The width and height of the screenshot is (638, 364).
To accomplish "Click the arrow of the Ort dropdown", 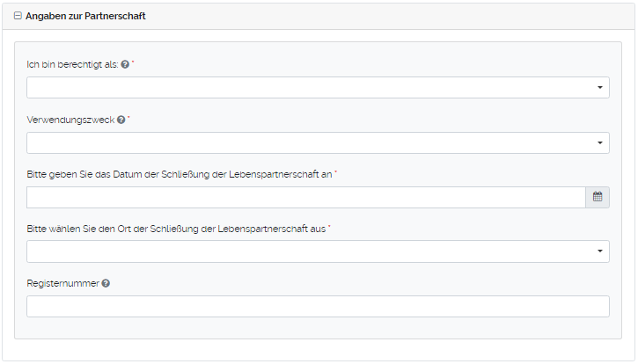I will point(599,251).
